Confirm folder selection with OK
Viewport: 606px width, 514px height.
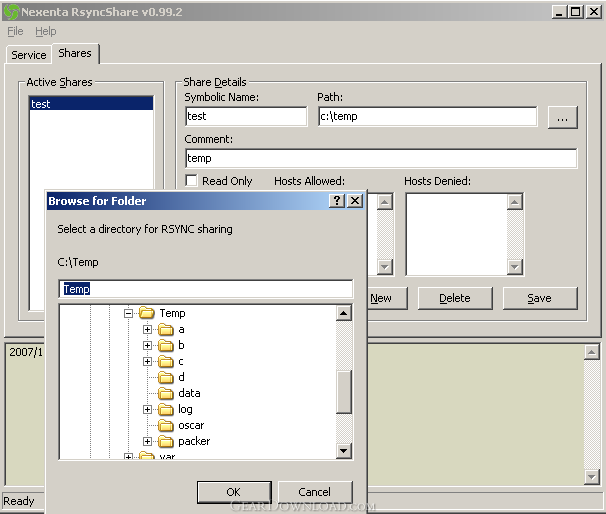click(234, 492)
